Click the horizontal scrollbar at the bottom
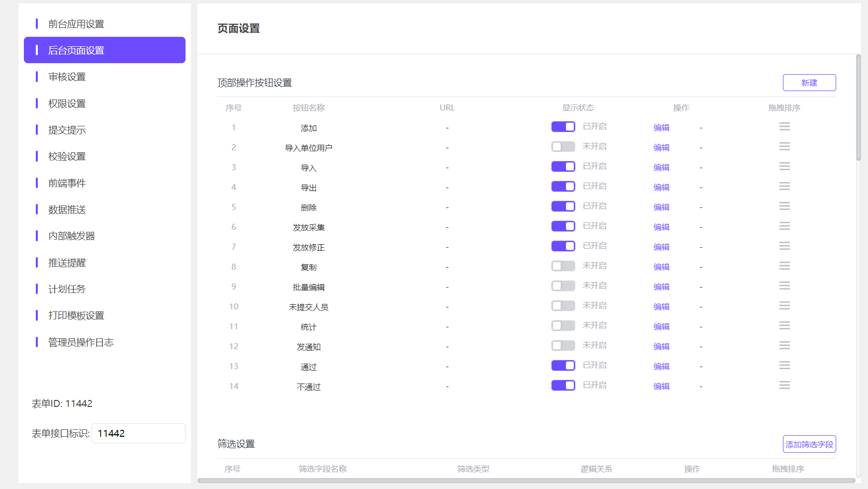The height and width of the screenshot is (489, 868). (x=526, y=481)
